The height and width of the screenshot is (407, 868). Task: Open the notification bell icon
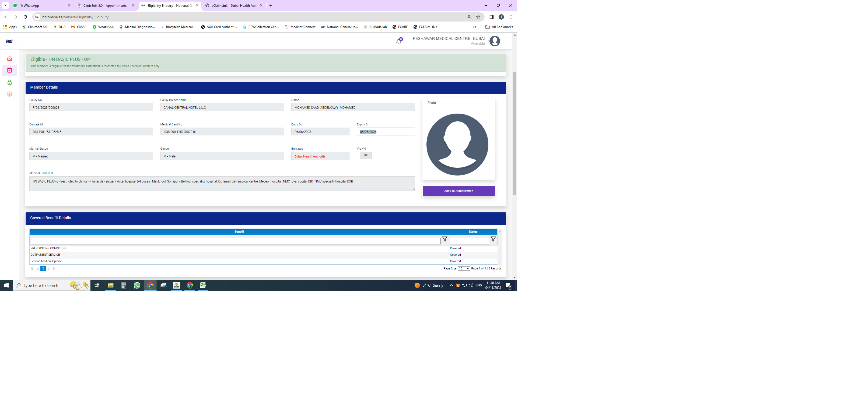pyautogui.click(x=399, y=41)
